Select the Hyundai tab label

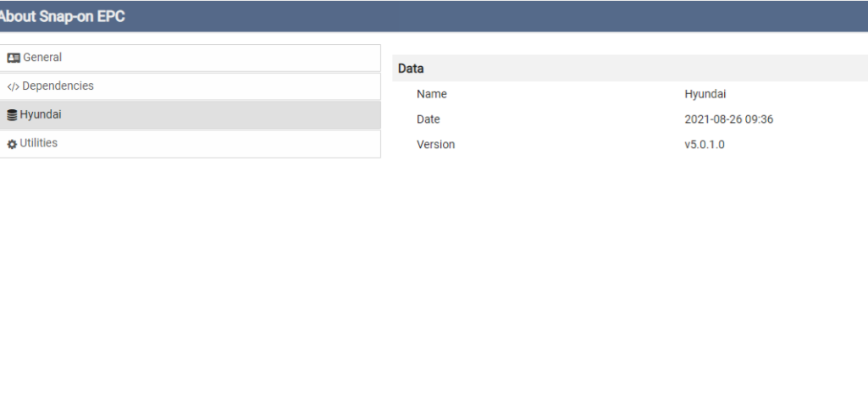click(41, 114)
